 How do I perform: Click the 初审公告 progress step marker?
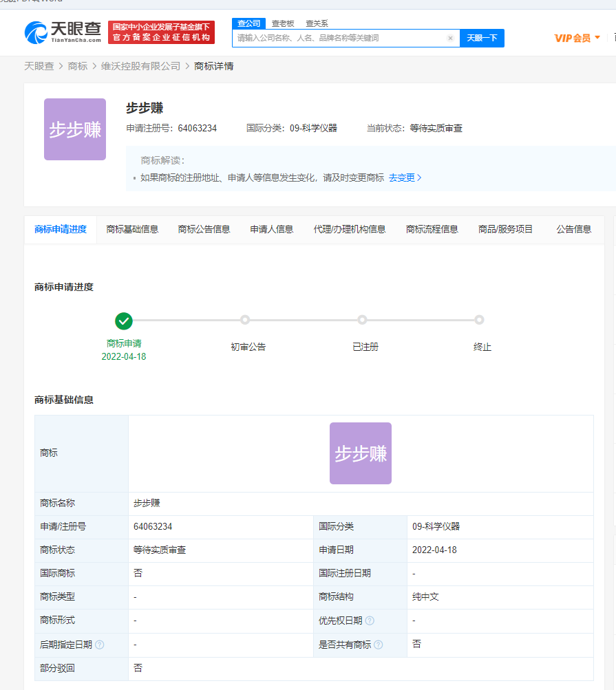pos(245,320)
